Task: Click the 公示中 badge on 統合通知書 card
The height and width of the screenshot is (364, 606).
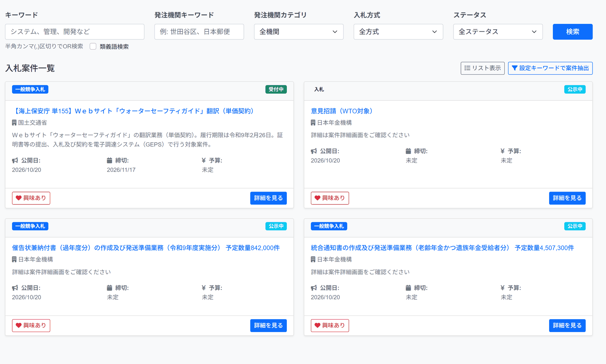Action: [x=575, y=226]
